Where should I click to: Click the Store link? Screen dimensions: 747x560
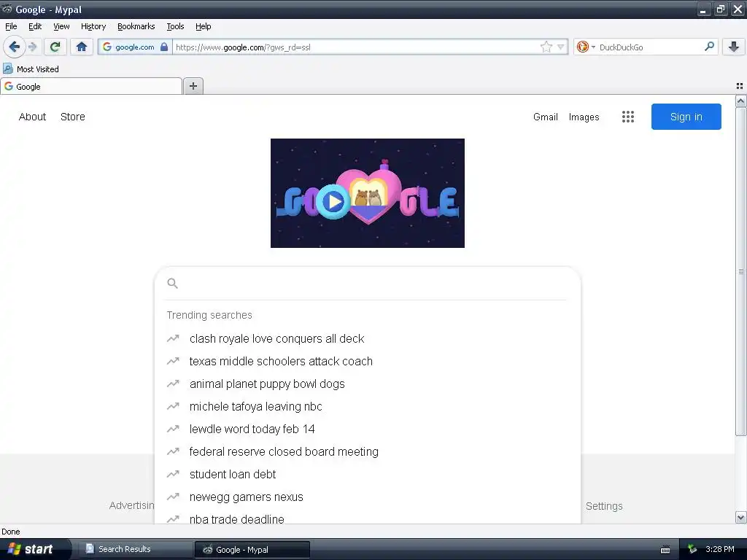[x=72, y=117]
